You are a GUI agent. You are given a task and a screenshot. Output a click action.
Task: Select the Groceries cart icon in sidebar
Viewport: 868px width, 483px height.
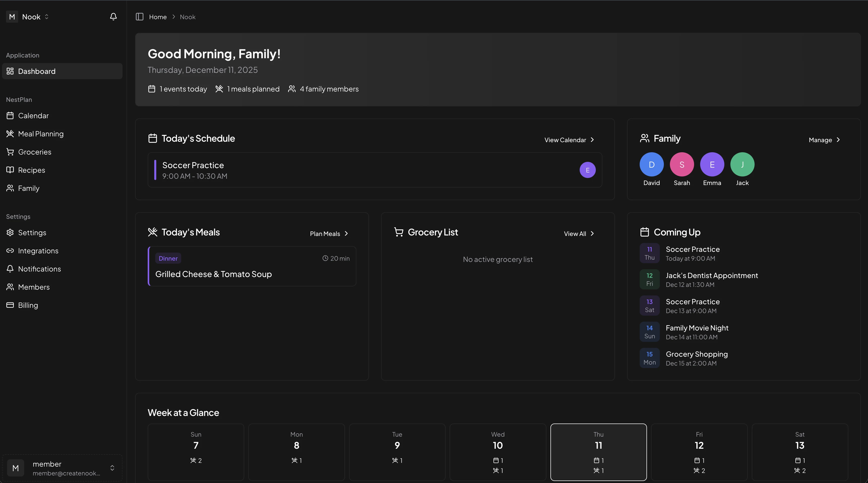tap(10, 152)
